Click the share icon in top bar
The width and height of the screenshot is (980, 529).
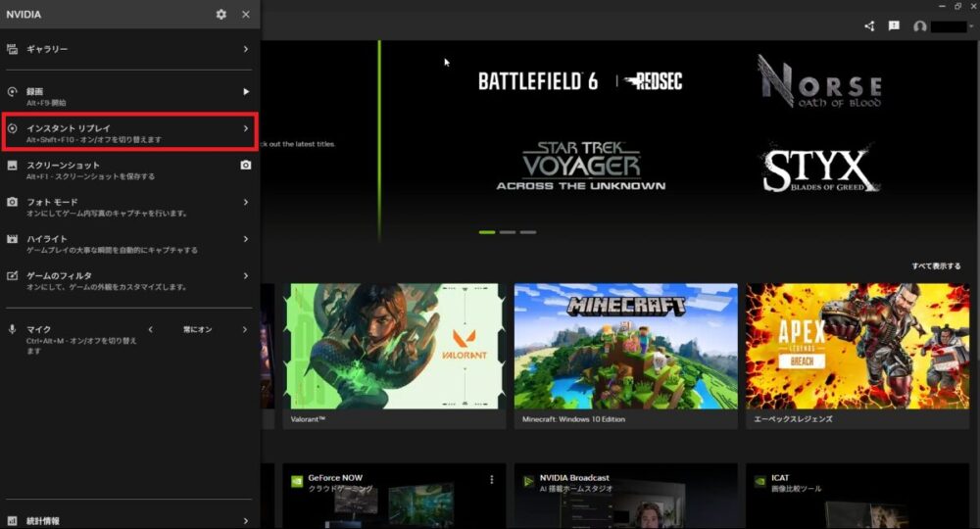(869, 26)
